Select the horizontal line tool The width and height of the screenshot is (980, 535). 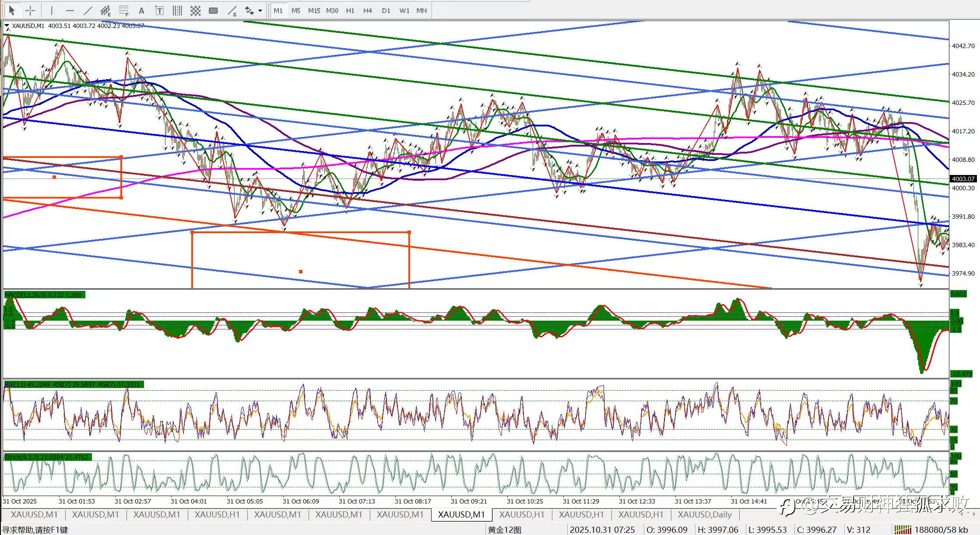(70, 10)
